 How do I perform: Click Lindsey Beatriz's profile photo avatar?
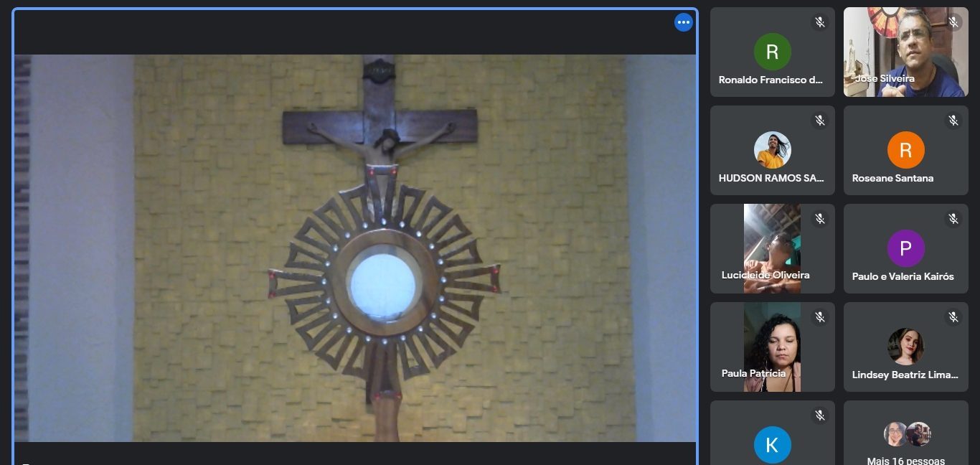pos(905,347)
